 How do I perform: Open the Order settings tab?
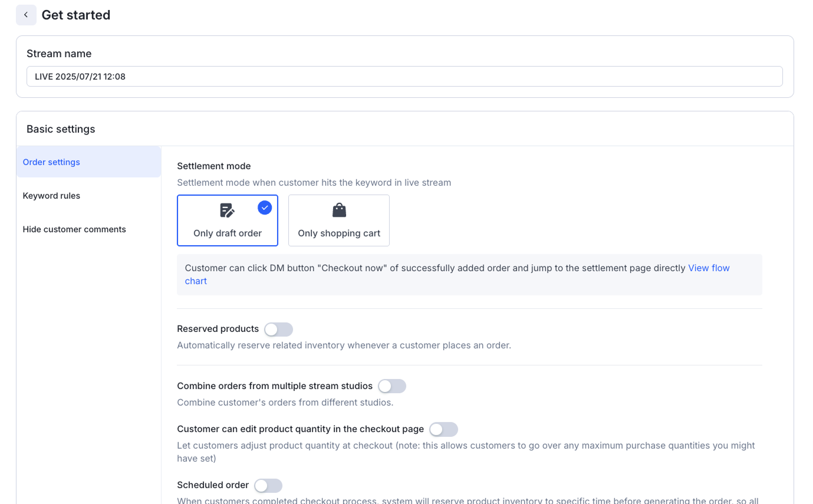tap(51, 162)
